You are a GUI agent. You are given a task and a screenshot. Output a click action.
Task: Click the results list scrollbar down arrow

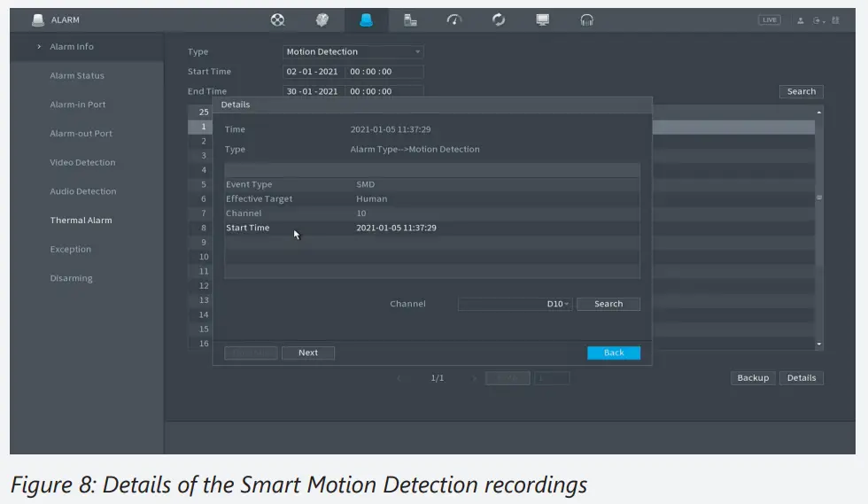(x=818, y=344)
